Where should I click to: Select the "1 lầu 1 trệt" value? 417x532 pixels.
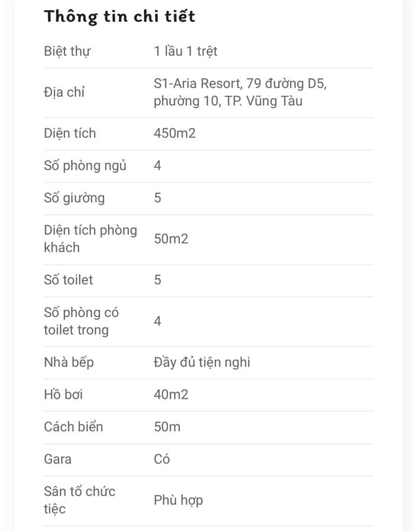point(186,51)
